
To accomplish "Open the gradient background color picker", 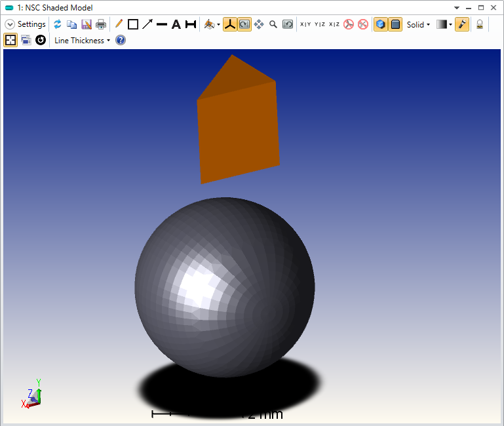I will (444, 24).
